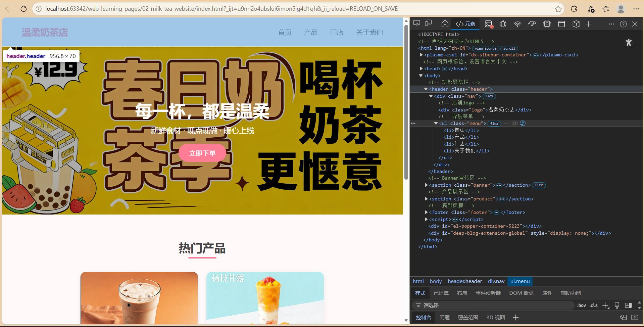Click the view-source badge on html
Screen dimensions: 644x327
(486, 48)
